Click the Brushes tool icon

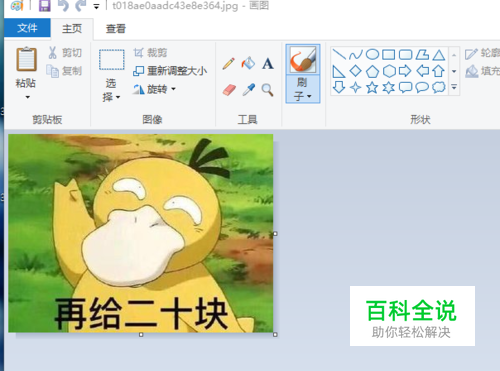tap(303, 60)
